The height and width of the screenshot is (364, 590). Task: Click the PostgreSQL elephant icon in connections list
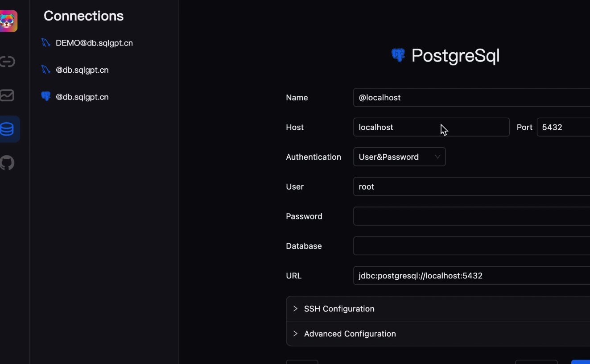(x=45, y=96)
